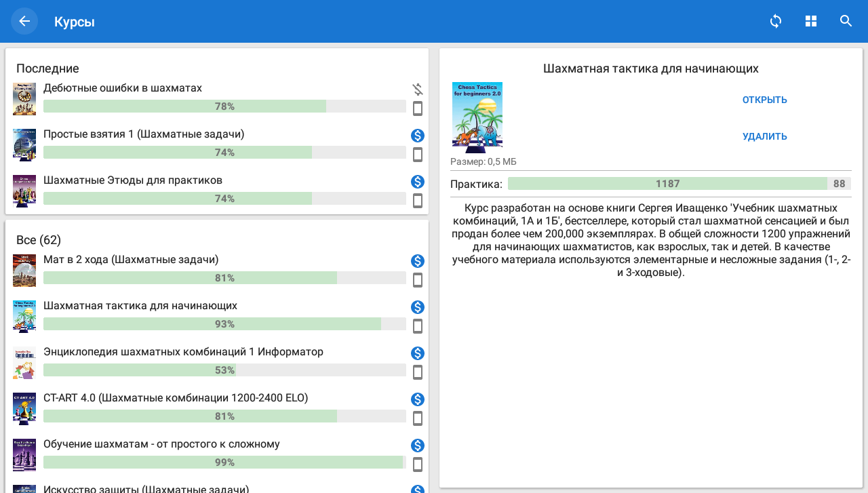Click phone icon for Дебютные ошибки в шахматах
868x493 pixels.
pos(418,109)
